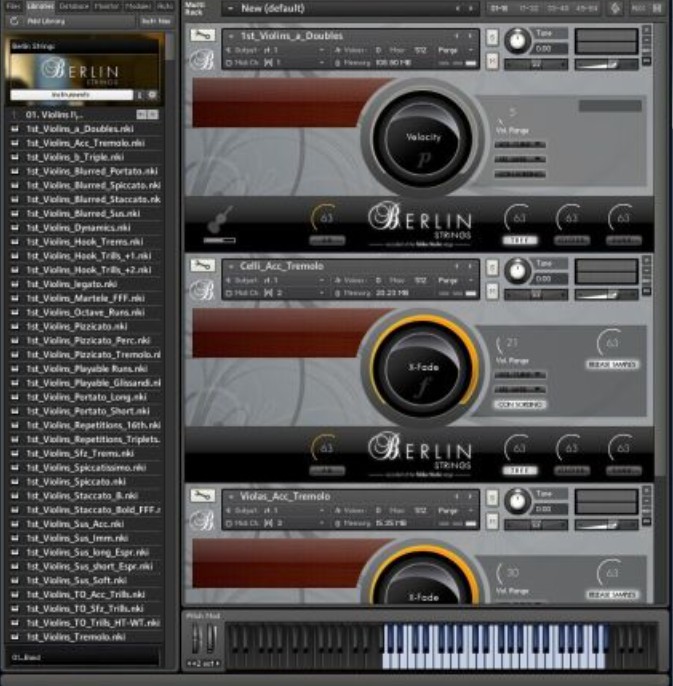Viewport: 673px width, 686px height.
Task: Click the X-Fade dial in Celli_Acc_Tremolo
Action: [x=423, y=369]
